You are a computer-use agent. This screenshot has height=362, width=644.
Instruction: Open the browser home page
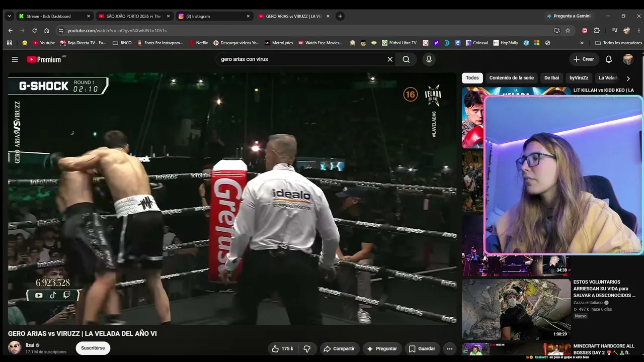(47, 30)
